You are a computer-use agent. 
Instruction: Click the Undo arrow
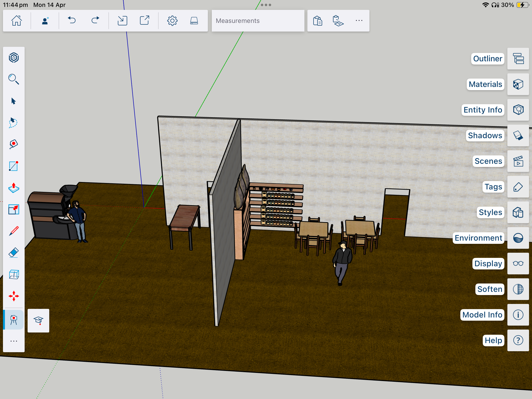click(x=72, y=21)
